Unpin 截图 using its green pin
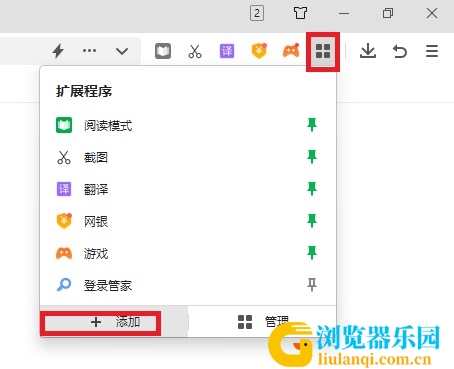 [x=312, y=157]
